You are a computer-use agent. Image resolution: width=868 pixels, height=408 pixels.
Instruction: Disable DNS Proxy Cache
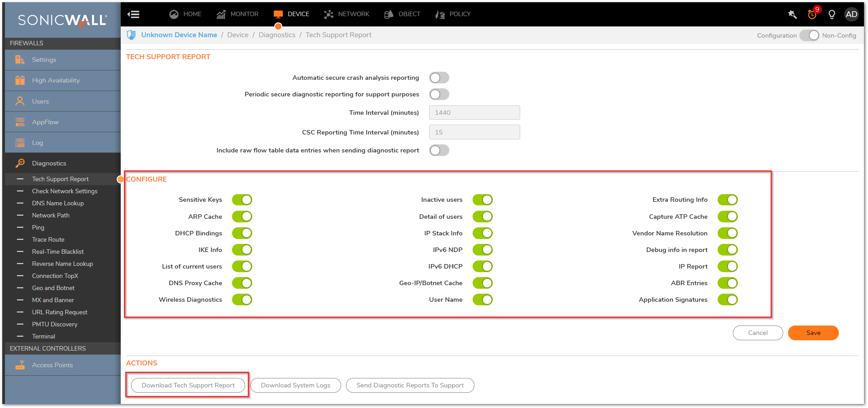[x=242, y=283]
